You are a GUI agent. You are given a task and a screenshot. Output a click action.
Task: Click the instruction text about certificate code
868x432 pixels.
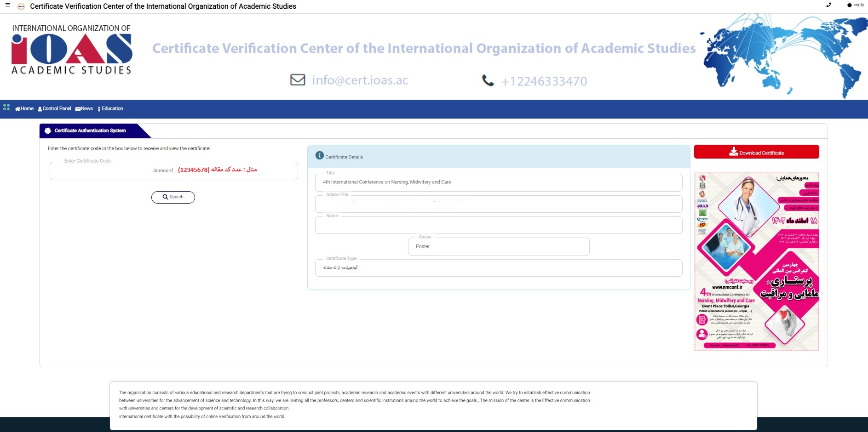pos(129,148)
